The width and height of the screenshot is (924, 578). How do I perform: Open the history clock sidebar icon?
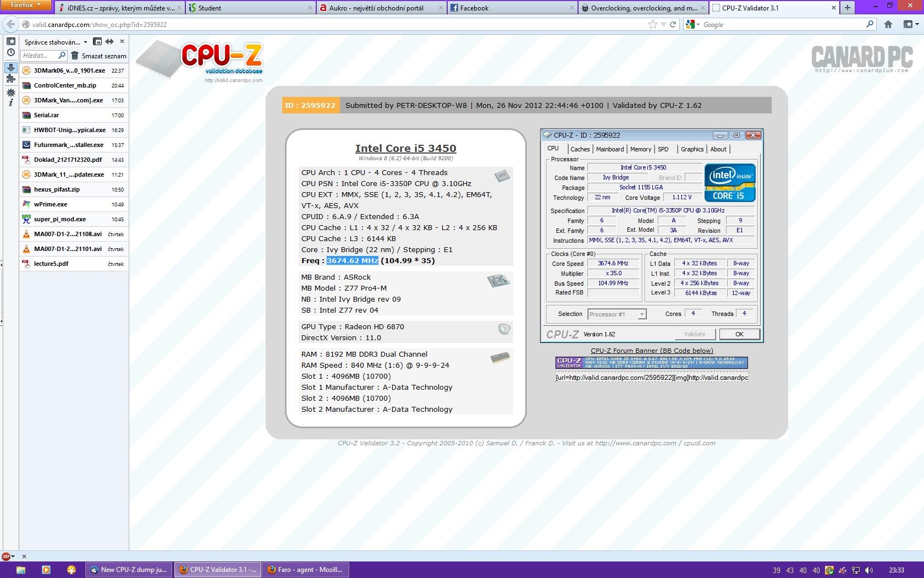tap(10, 53)
